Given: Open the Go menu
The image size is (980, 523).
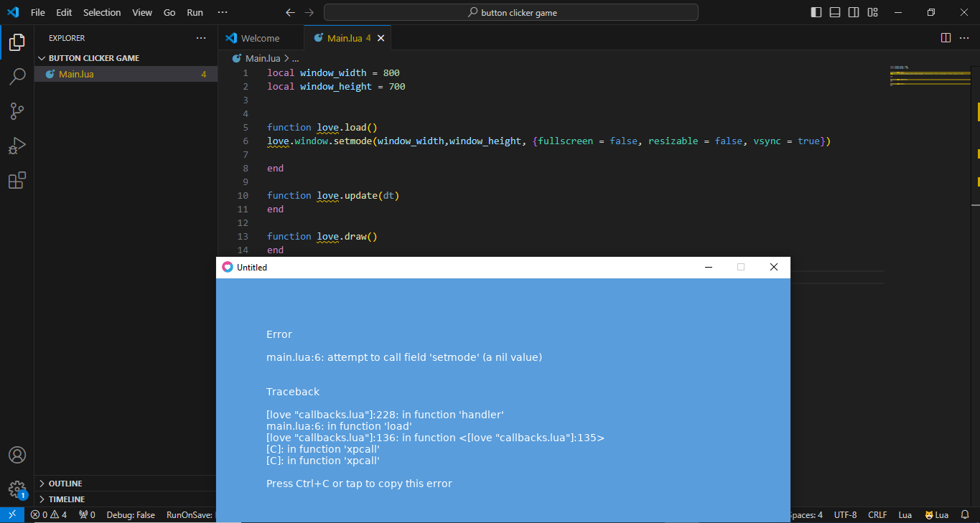Looking at the screenshot, I should click(169, 12).
